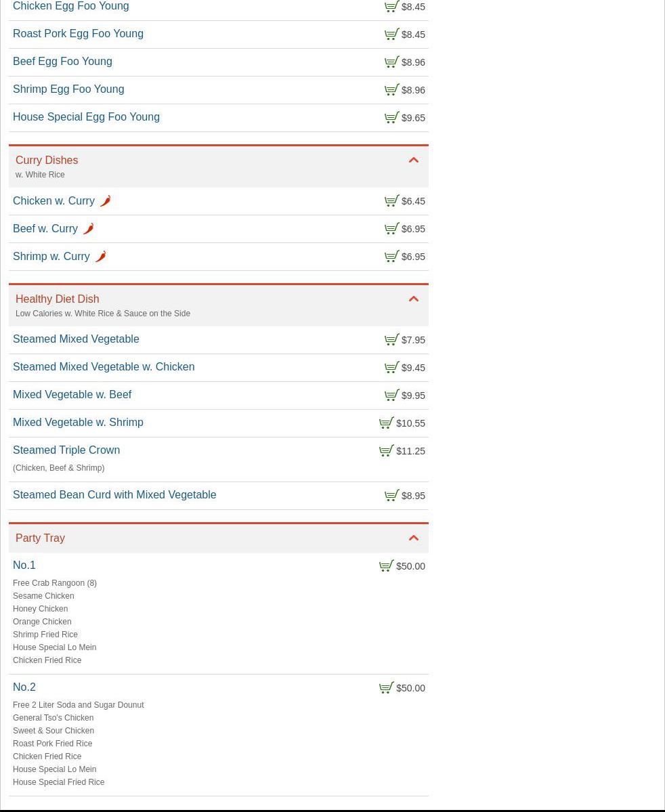665x812 pixels.
Task: Add Mixed Vegetable w. Shrimp via cart icon
Action: (386, 423)
